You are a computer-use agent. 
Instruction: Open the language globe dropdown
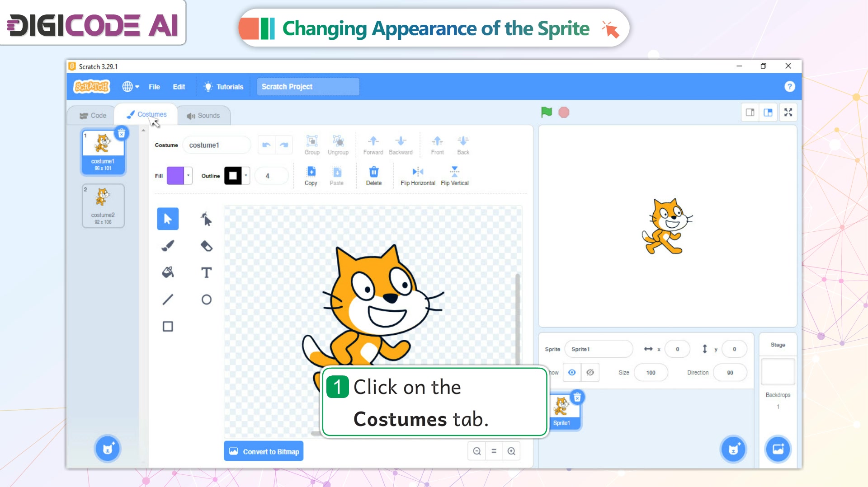click(x=130, y=86)
